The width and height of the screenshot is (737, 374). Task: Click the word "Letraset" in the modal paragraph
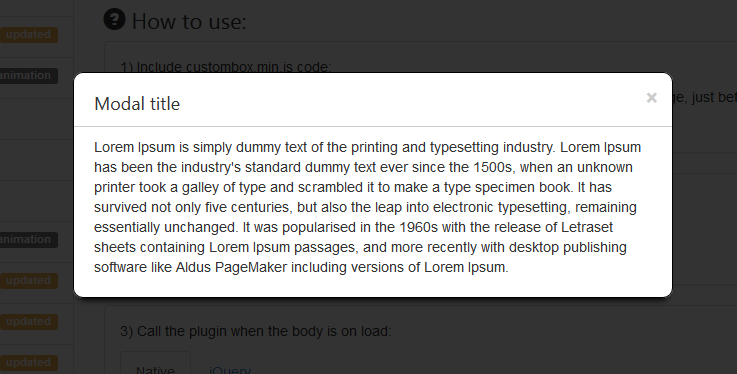[x=587, y=227]
